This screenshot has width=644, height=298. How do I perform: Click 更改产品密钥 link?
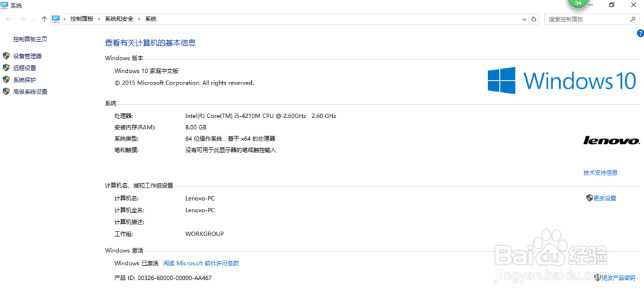(618, 278)
